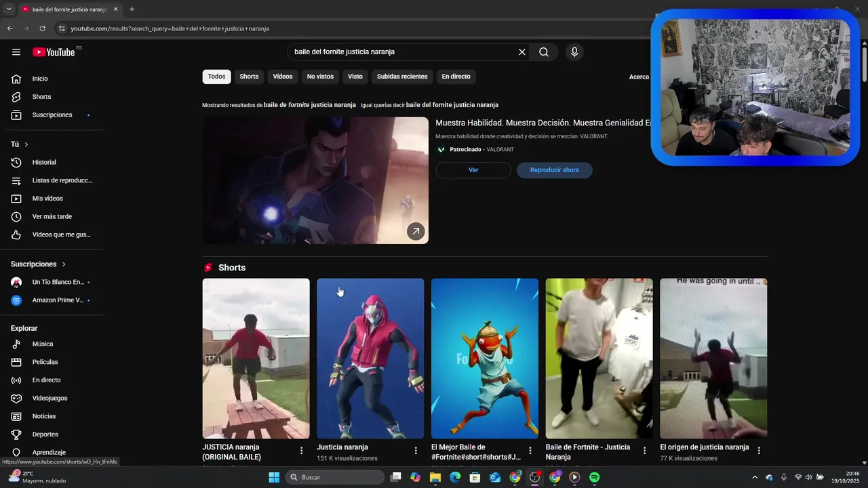Select the Visto filter chip

[x=355, y=77]
